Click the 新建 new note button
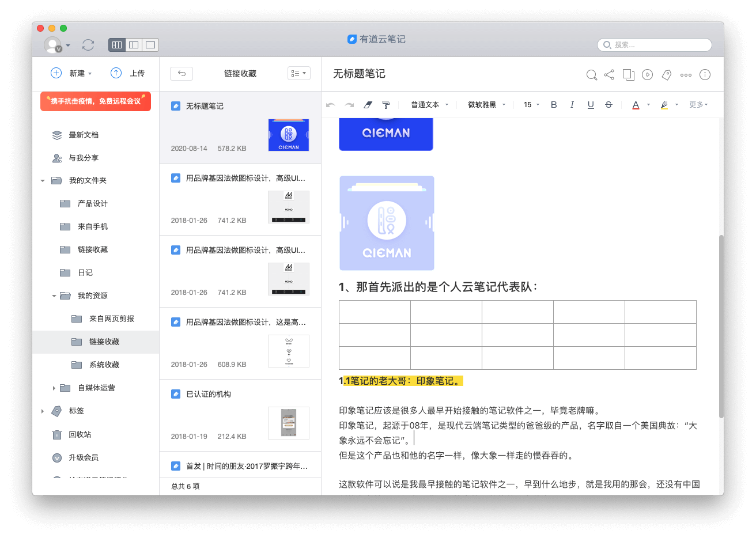Screen dimensions: 756x538 tap(68, 73)
